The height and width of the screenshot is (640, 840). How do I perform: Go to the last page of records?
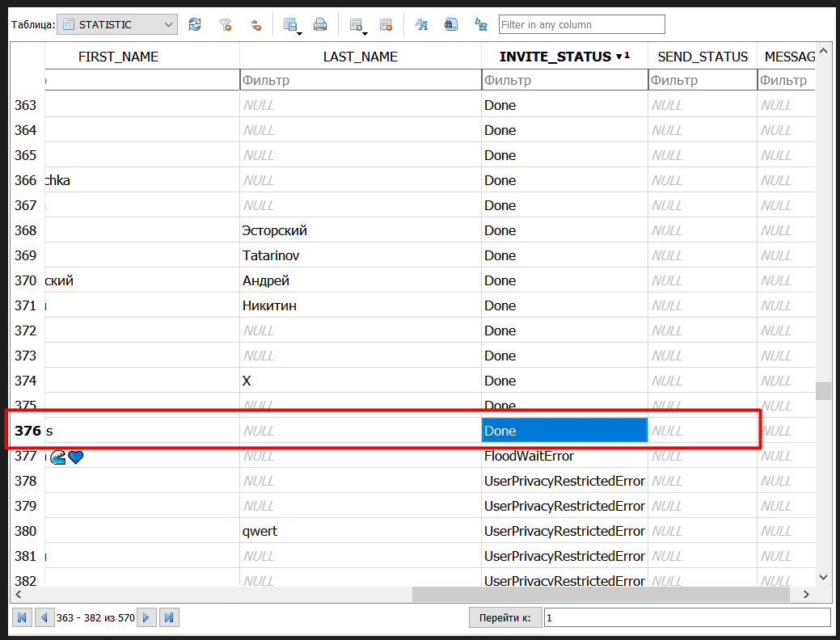click(x=169, y=618)
